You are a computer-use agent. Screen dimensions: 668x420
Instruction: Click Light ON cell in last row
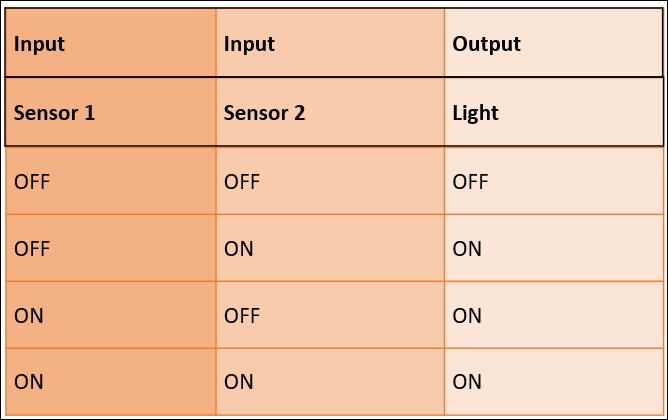pyautogui.click(x=553, y=381)
